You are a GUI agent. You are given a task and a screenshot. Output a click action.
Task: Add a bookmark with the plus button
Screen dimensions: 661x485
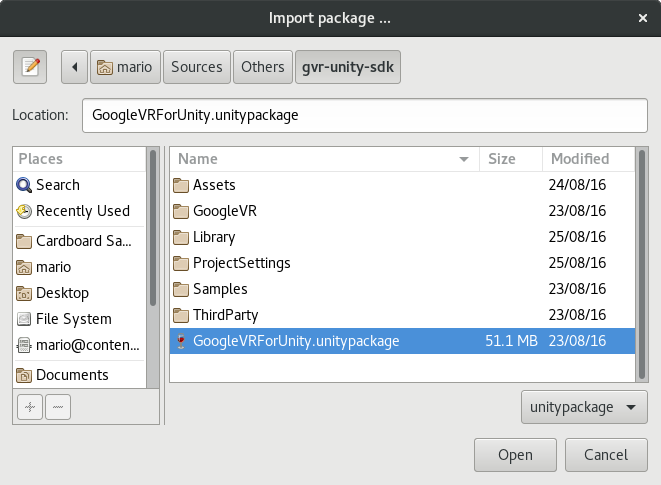(30, 407)
